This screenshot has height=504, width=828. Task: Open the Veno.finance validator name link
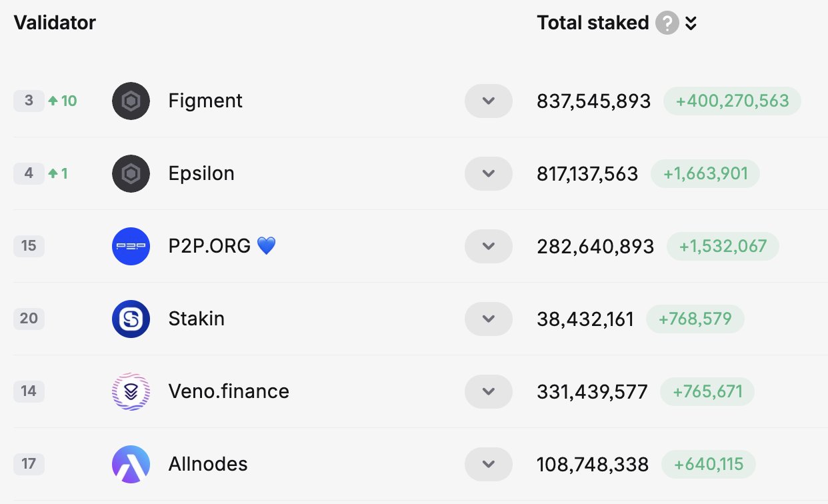coord(229,391)
